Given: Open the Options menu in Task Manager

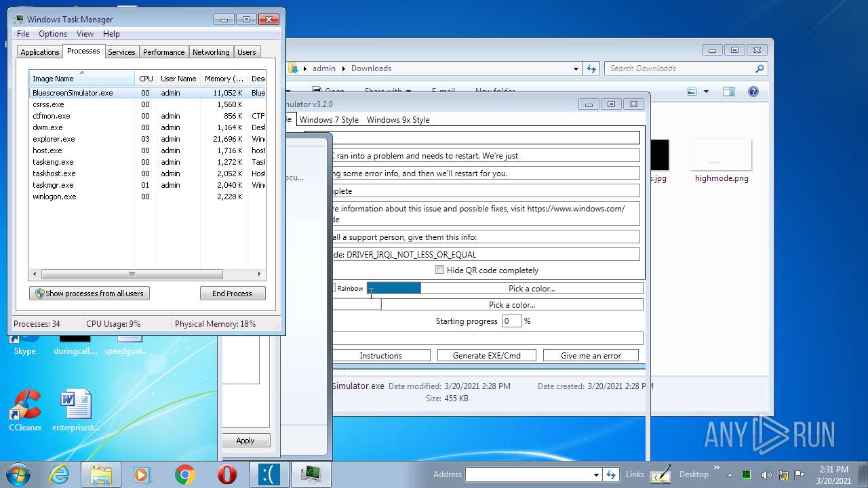Looking at the screenshot, I should click(53, 34).
